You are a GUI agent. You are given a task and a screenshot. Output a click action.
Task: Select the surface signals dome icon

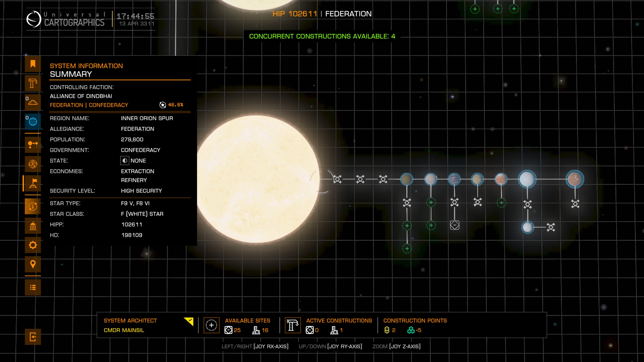click(33, 102)
